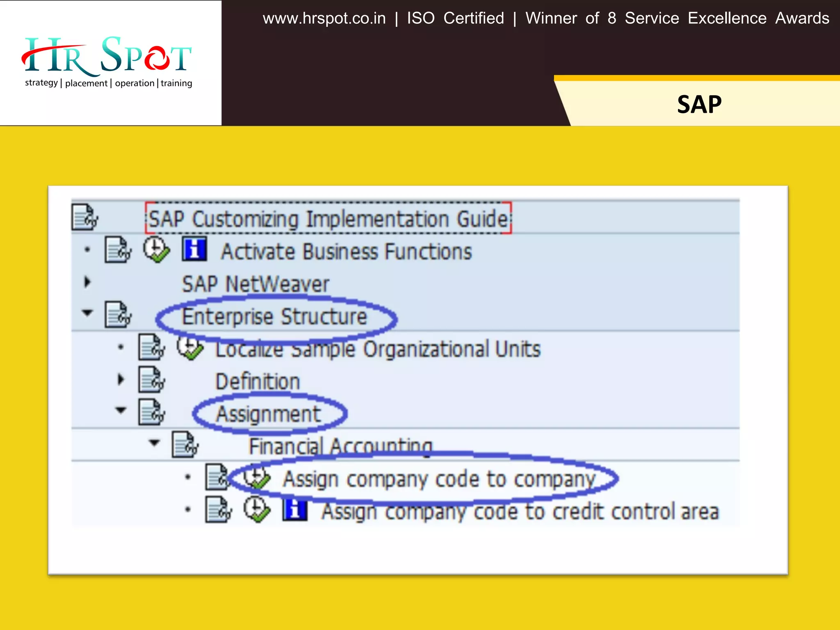The width and height of the screenshot is (840, 630).
Task: Execute clock icon for credit control area row
Action: point(257,509)
